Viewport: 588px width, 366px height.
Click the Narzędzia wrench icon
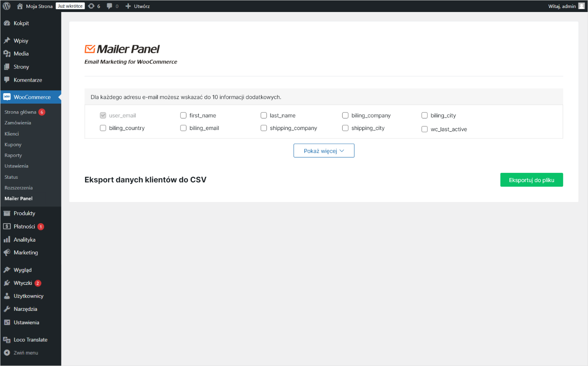7,309
